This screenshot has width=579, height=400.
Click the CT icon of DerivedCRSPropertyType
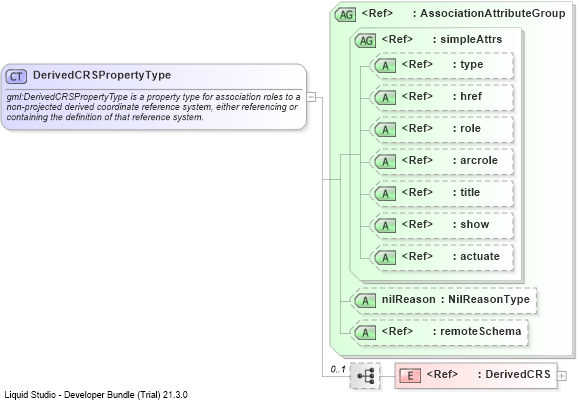tap(16, 76)
